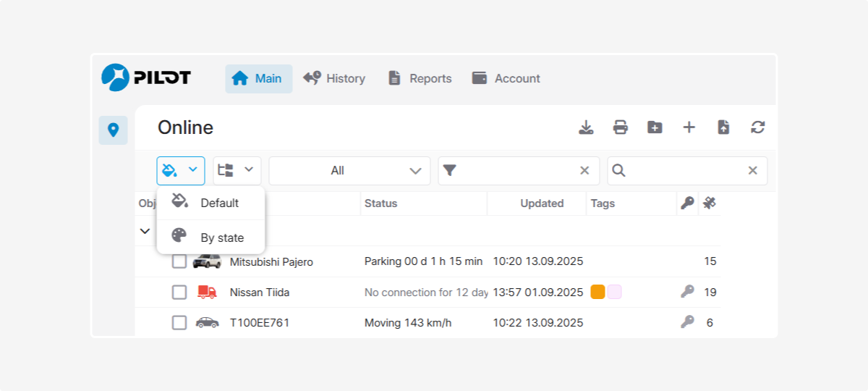
Task: Select the T100EE761 checkbox
Action: point(179,323)
